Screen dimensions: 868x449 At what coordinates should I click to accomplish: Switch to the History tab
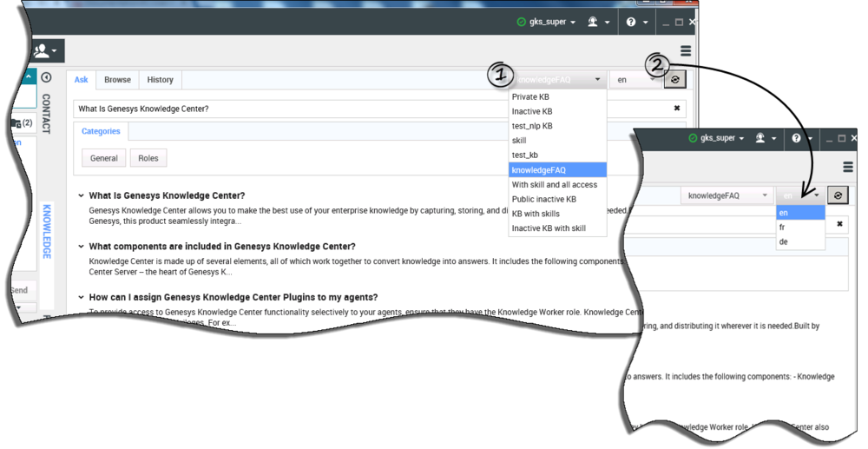pyautogui.click(x=160, y=80)
